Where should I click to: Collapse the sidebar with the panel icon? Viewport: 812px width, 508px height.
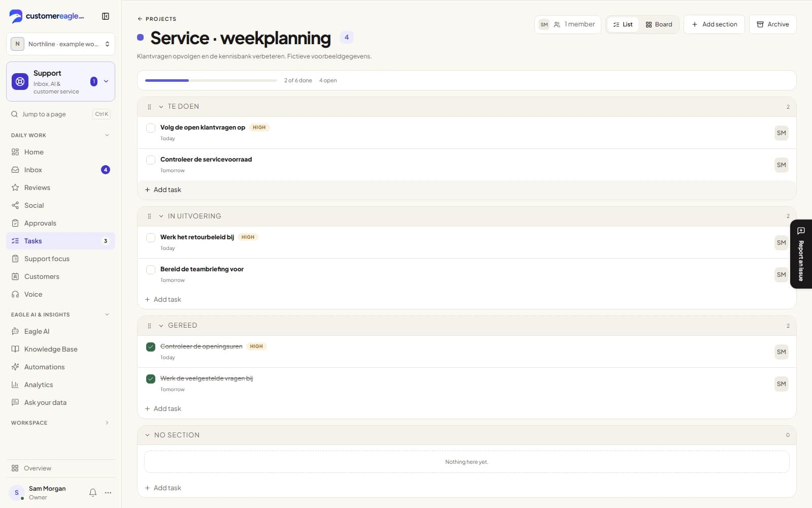click(106, 16)
